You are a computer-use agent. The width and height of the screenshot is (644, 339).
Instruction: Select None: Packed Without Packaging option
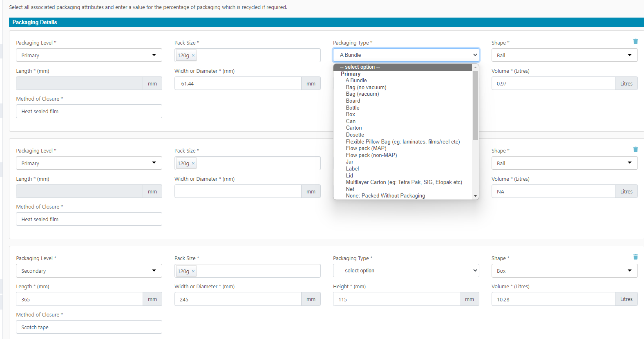coord(385,196)
